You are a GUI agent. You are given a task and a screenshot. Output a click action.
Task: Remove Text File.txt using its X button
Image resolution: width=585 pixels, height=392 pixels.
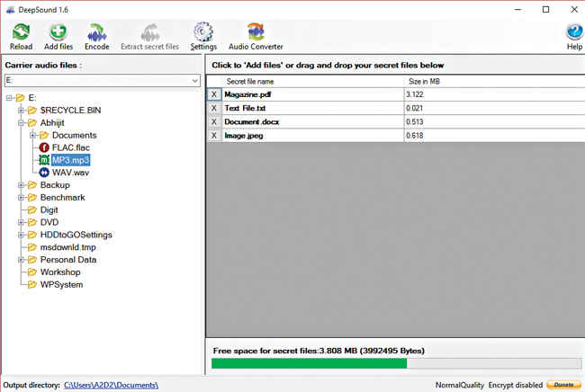[214, 108]
